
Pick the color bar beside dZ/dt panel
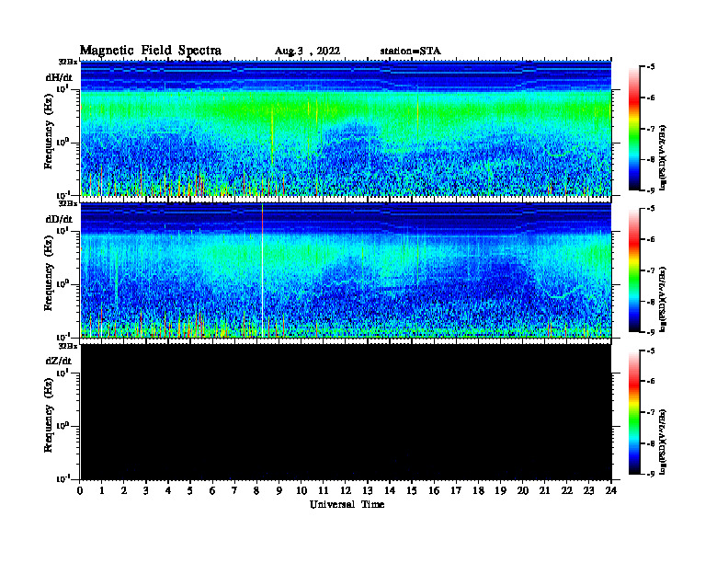[x=634, y=412]
